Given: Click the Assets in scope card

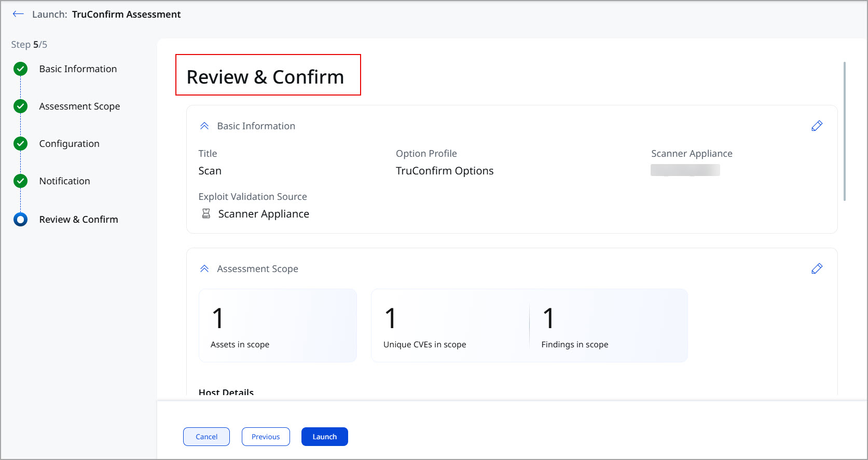Looking at the screenshot, I should 278,326.
